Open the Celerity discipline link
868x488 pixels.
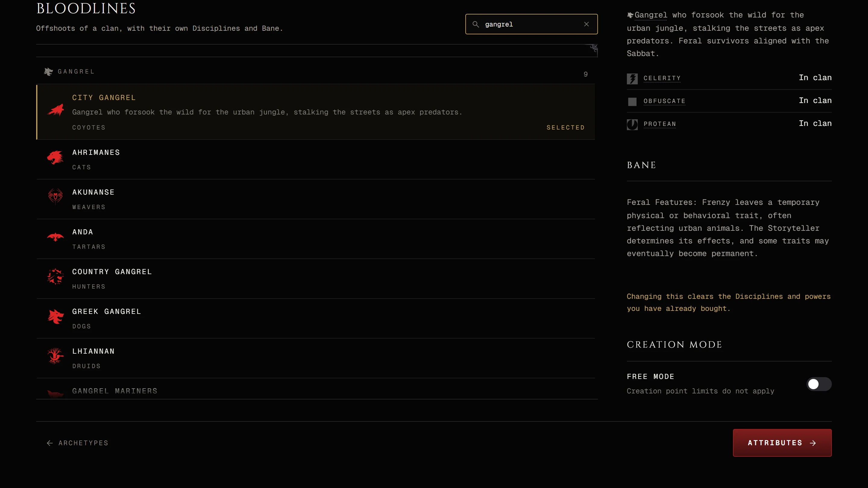point(662,78)
